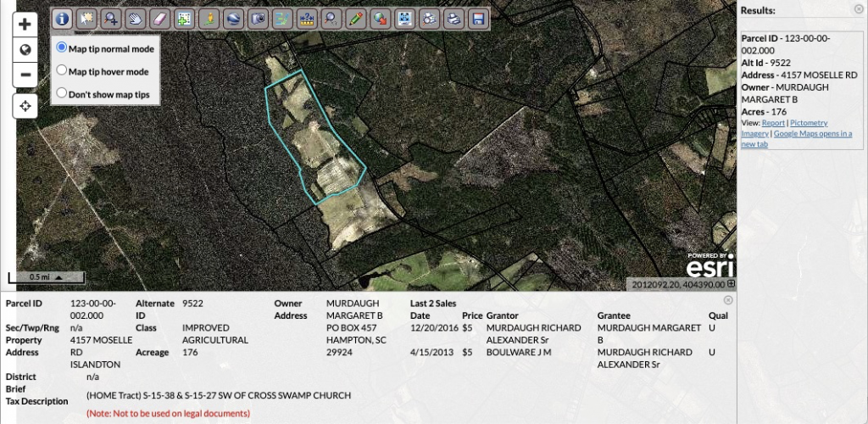The height and width of the screenshot is (424, 868).
Task: Select Map tip hover mode
Action: [62, 71]
